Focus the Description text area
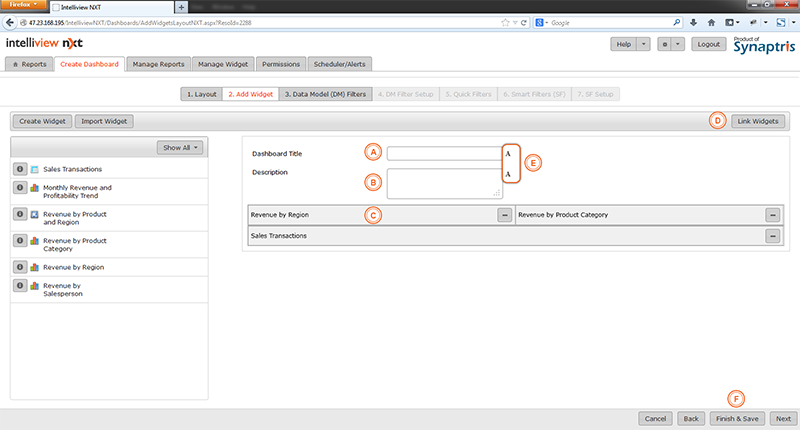Screen dimensions: 800x430 444,183
